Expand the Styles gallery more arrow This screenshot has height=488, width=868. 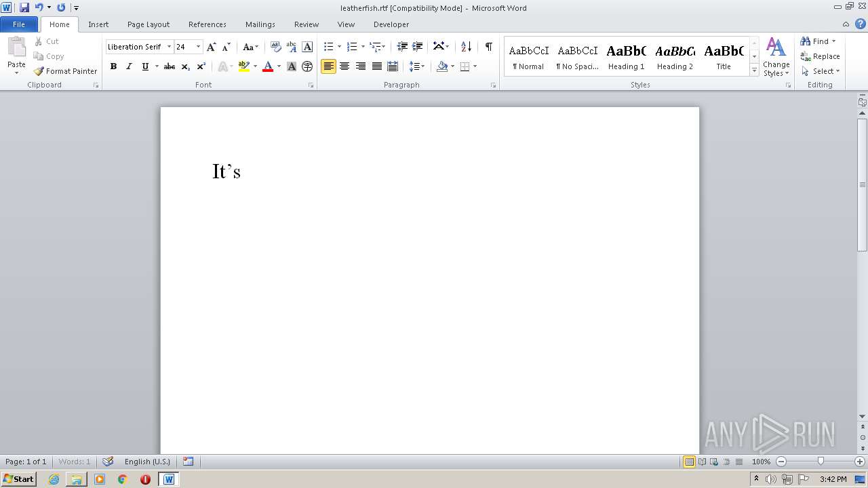tap(754, 70)
